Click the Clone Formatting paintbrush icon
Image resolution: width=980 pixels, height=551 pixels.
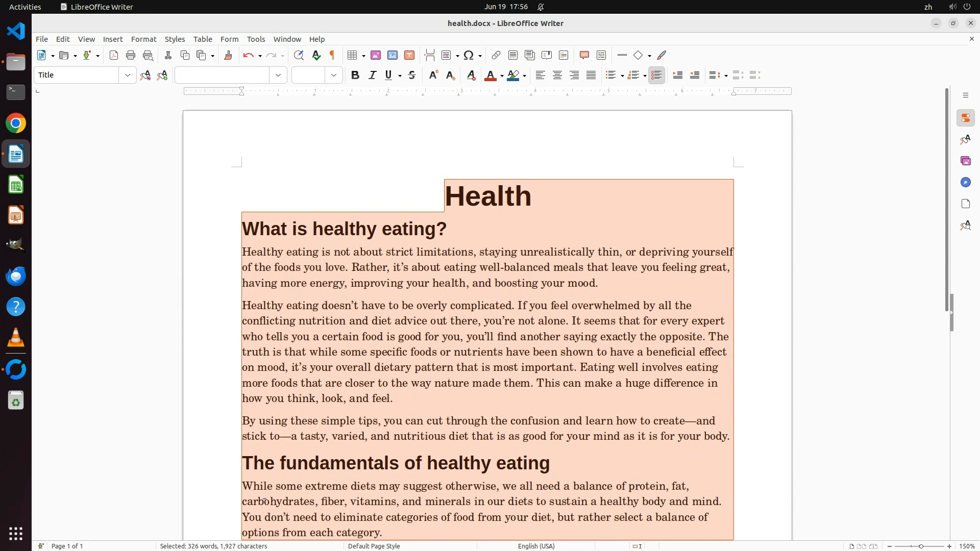pyautogui.click(x=228, y=56)
